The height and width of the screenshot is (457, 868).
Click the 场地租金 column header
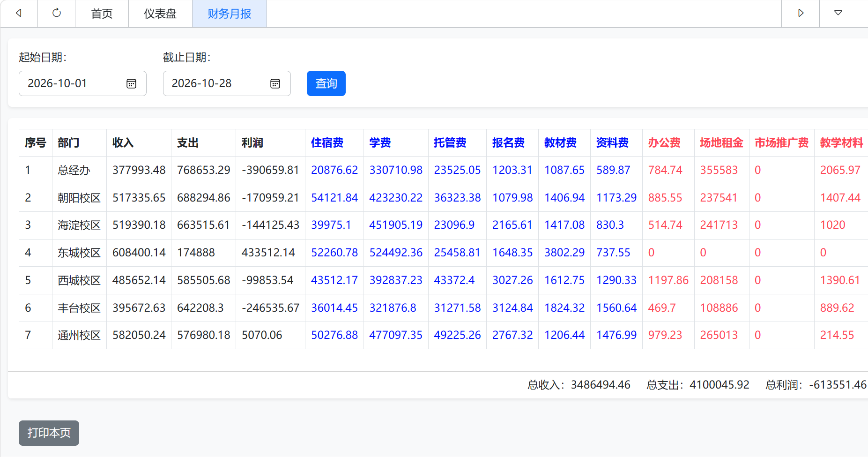(x=721, y=142)
